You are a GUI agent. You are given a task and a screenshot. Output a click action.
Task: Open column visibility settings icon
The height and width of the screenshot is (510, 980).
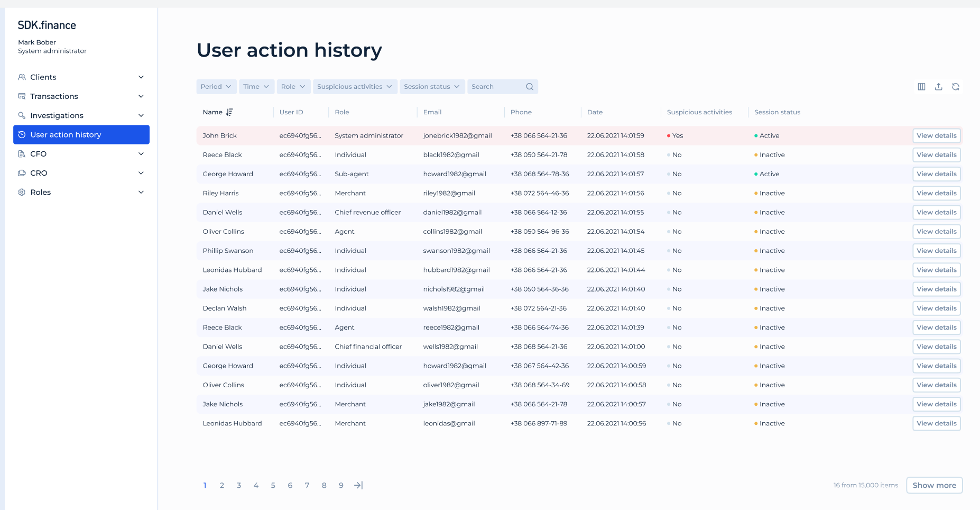(921, 86)
